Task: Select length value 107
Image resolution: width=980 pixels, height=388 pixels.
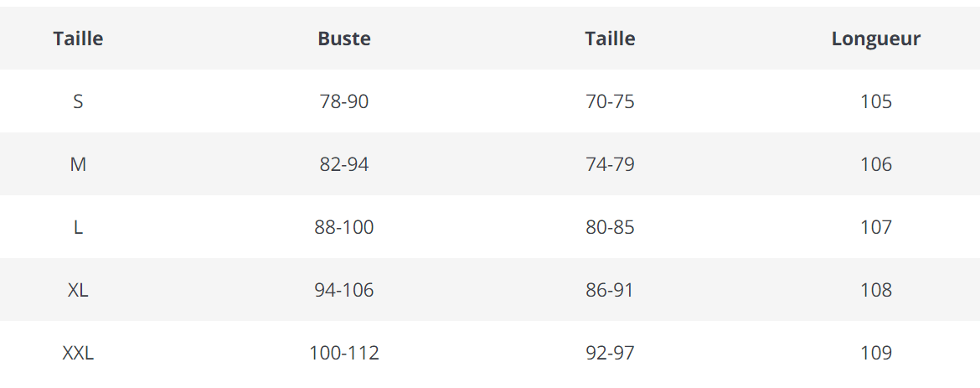Action: pos(875,227)
